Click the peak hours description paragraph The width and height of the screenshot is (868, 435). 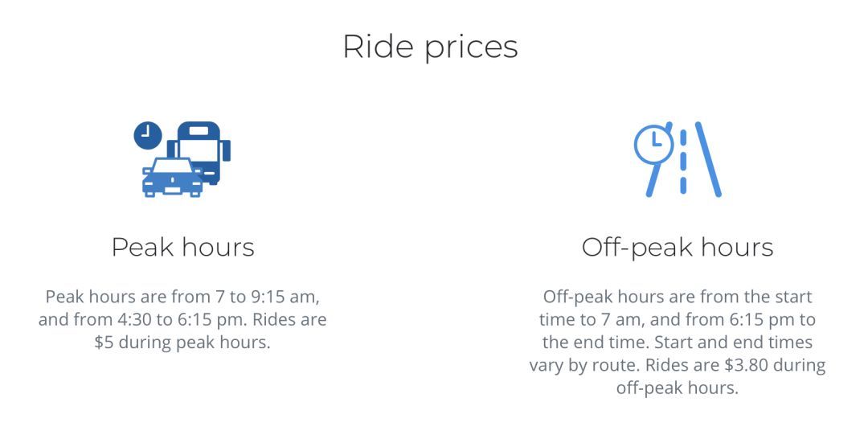click(x=182, y=319)
